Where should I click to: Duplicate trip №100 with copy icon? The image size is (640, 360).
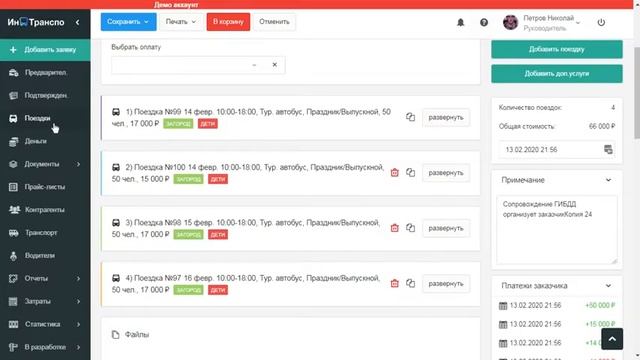410,173
